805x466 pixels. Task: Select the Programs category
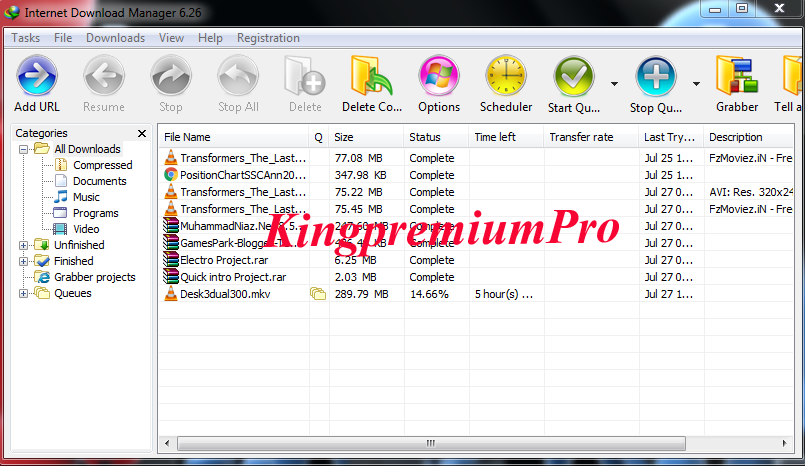[95, 213]
